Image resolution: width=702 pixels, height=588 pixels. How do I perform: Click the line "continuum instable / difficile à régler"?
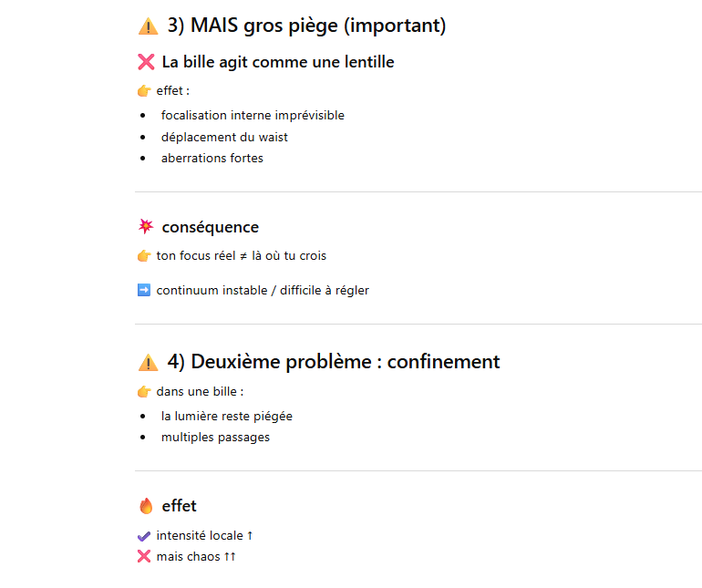coord(263,290)
